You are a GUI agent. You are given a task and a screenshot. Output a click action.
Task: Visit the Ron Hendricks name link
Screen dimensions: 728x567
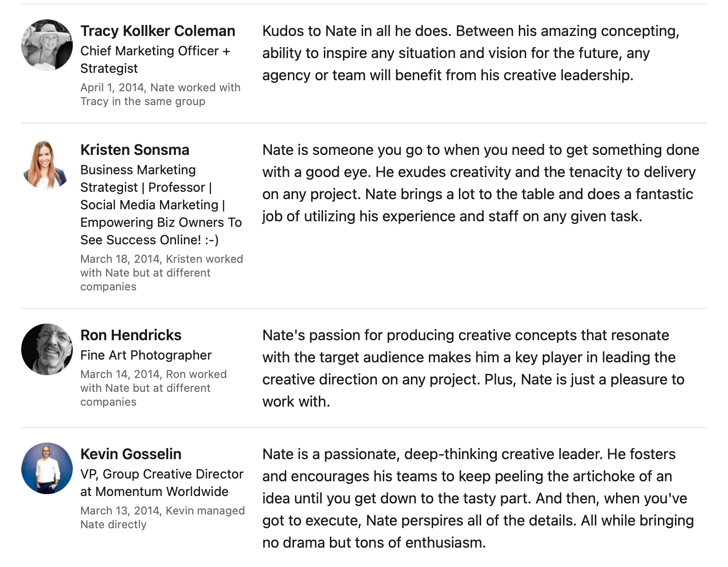click(131, 335)
